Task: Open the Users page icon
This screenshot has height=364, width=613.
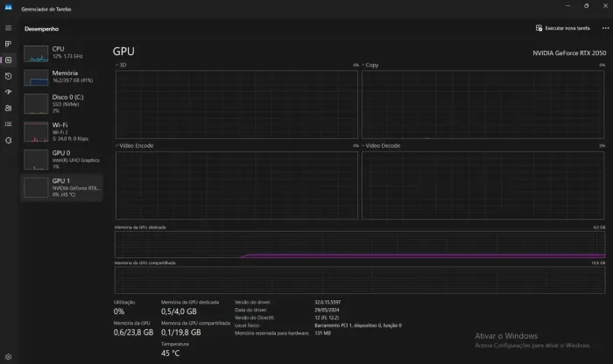Action: click(8, 108)
